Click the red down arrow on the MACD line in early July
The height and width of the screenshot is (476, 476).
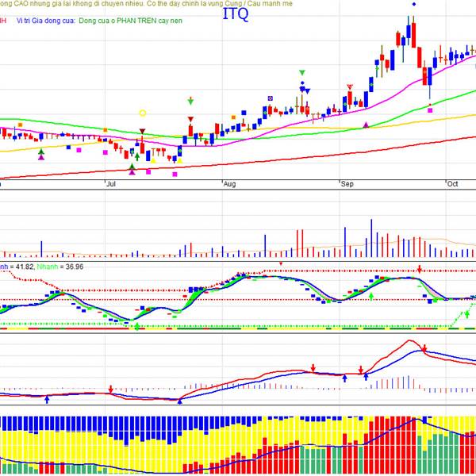(111, 390)
